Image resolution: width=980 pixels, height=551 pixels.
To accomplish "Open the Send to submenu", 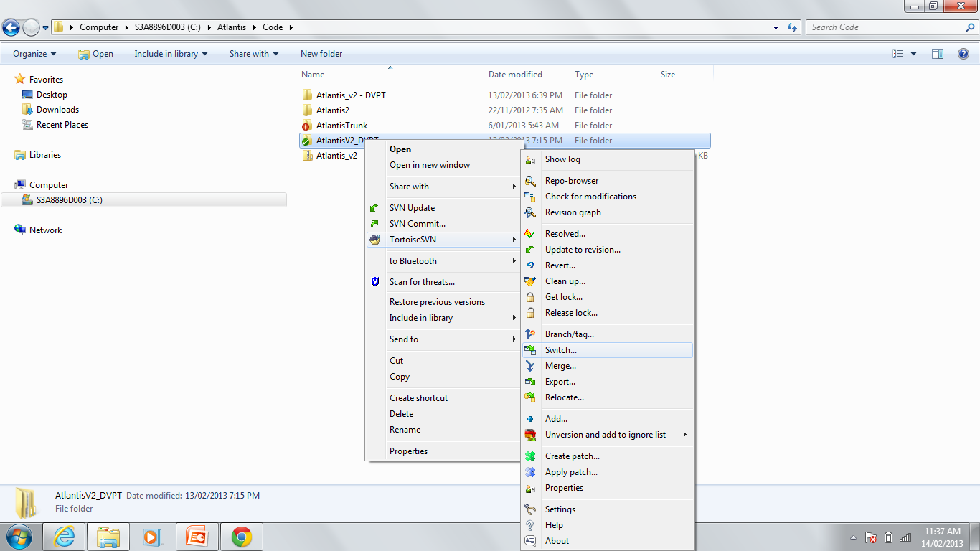I will click(404, 339).
